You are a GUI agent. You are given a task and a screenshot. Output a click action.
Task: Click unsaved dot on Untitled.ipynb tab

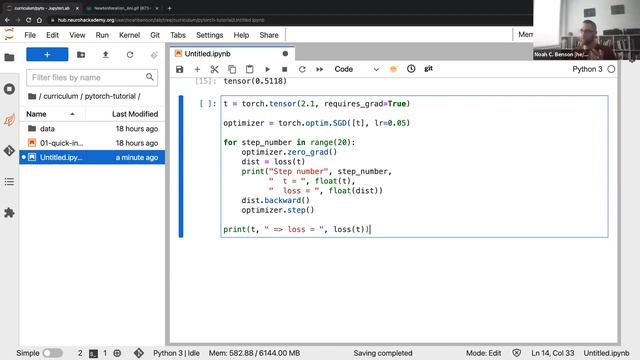285,53
